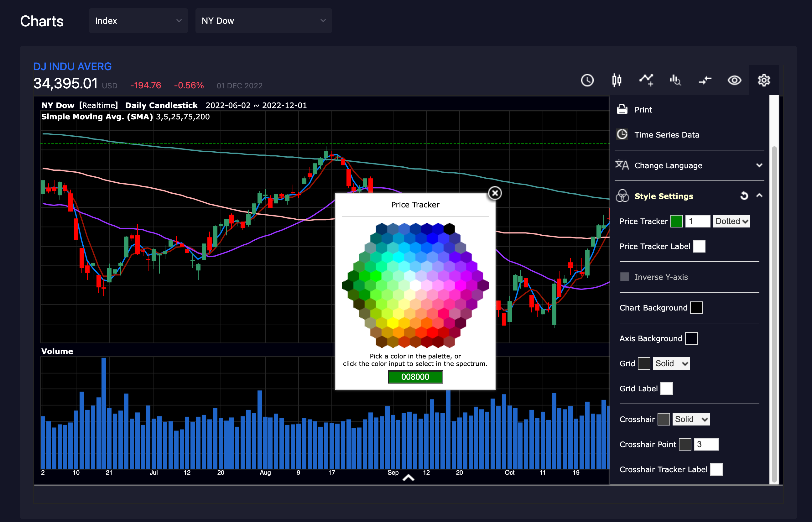The height and width of the screenshot is (522, 812).
Task: Click the 3,5,25,75,200 SMA periods text
Action: click(x=183, y=117)
